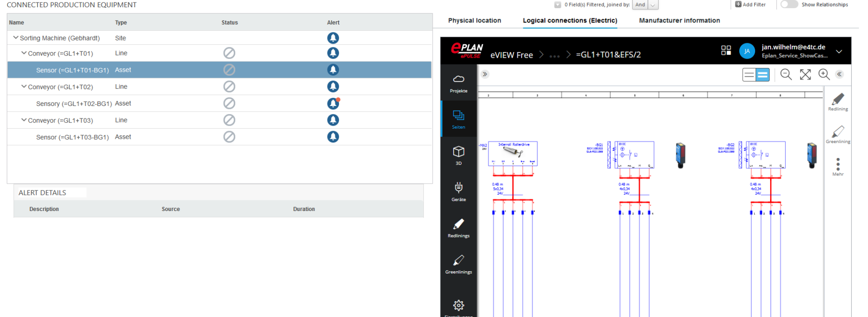
Task: Click the Type column header
Action: (121, 23)
